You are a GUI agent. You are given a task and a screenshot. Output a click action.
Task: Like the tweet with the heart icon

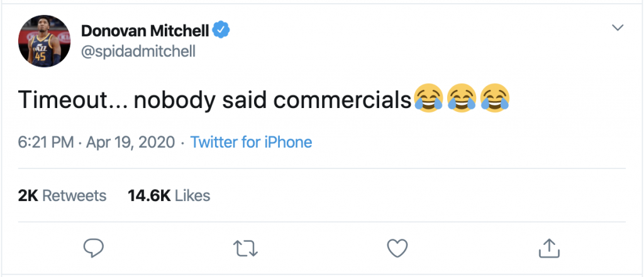point(397,248)
